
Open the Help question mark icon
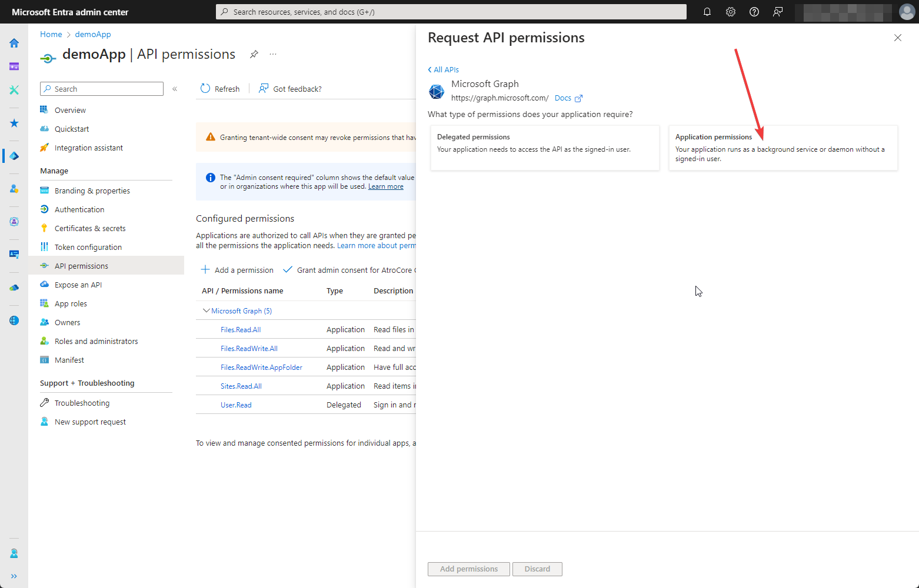(754, 12)
